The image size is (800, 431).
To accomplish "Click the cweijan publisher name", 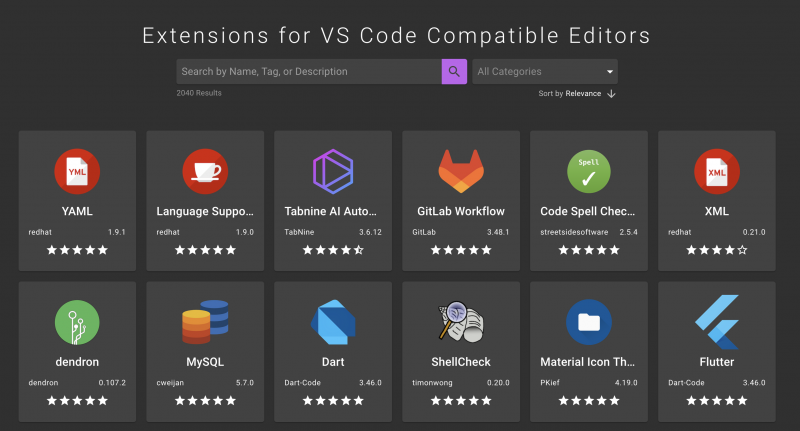I will (170, 383).
